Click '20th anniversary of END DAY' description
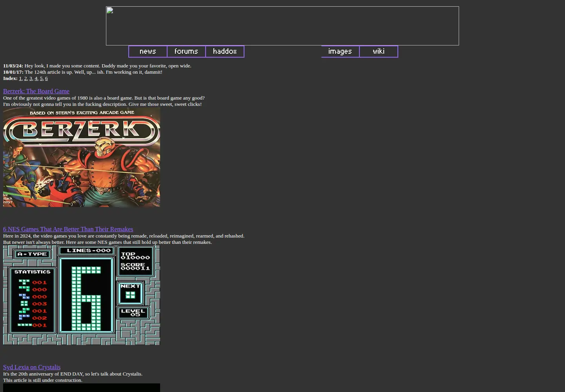Screen dimensions: 565x392 tap(73, 374)
